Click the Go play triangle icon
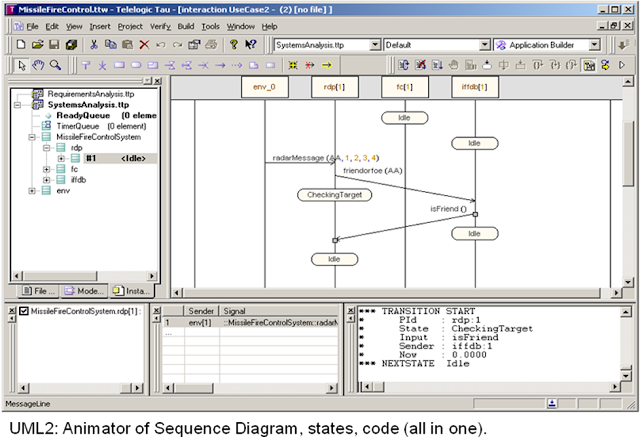The image size is (640, 437). pyautogui.click(x=622, y=65)
